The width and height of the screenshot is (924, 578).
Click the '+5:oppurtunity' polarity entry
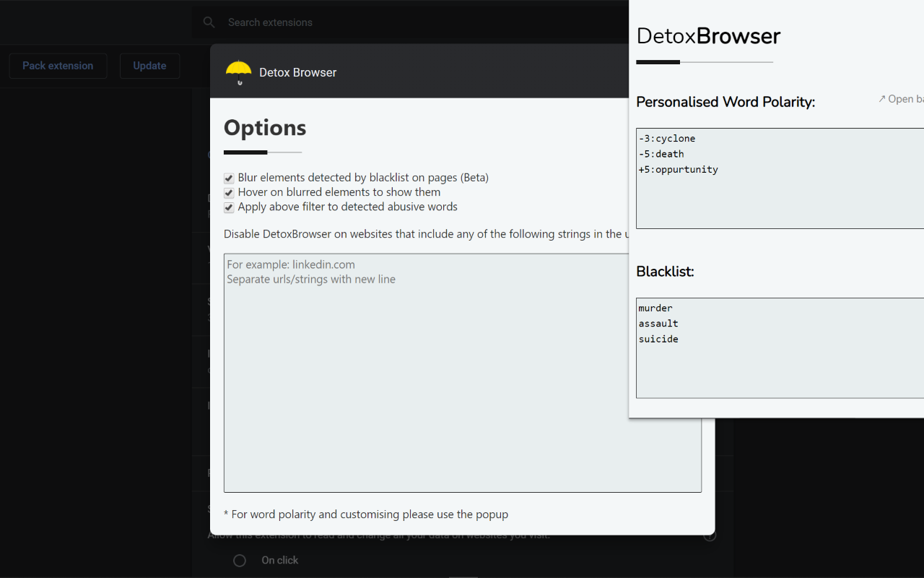[679, 170]
